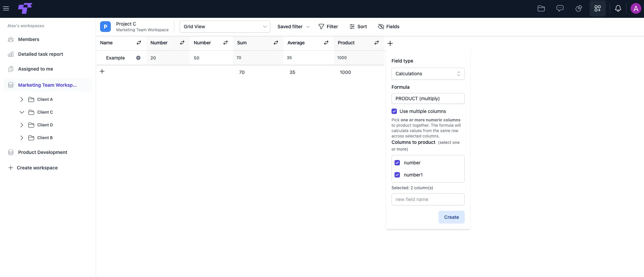The height and width of the screenshot is (277, 644).
Task: Click the Create button
Action: [x=452, y=217]
